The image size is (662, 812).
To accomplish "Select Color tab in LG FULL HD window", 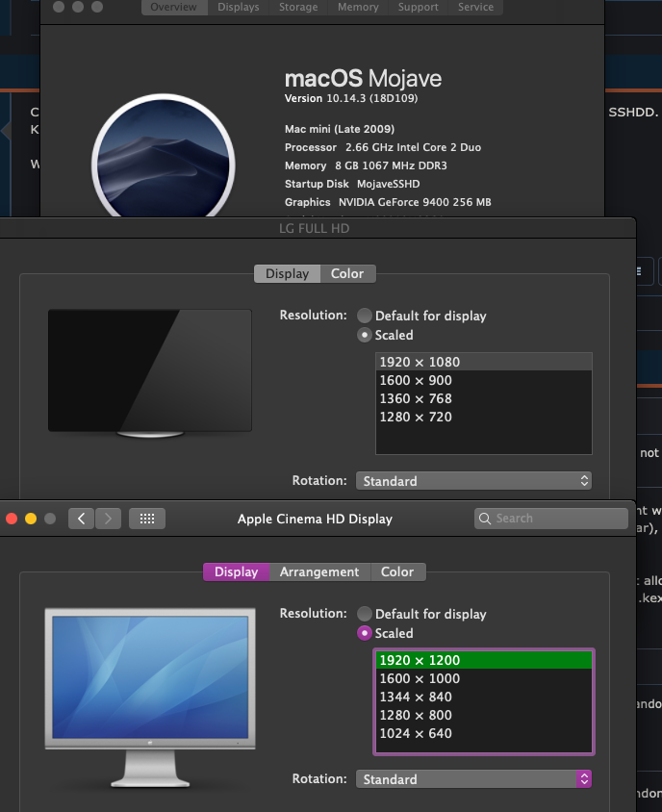I will coord(347,273).
